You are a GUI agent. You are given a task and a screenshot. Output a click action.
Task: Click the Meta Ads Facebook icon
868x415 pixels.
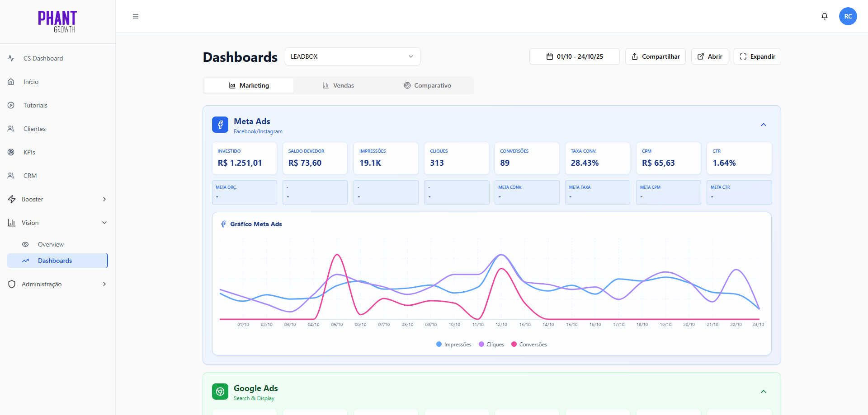coord(220,125)
